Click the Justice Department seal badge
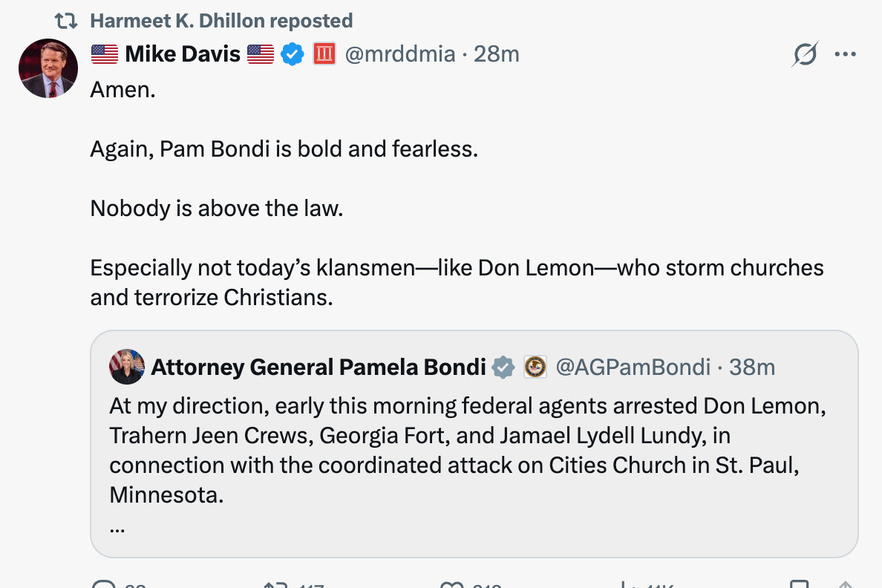Image resolution: width=882 pixels, height=588 pixels. point(535,367)
